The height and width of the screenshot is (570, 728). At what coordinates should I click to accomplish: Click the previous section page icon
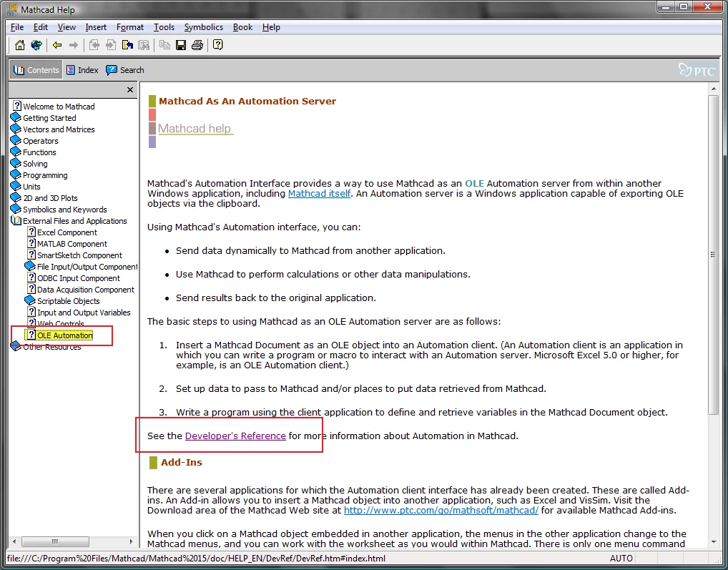[94, 45]
